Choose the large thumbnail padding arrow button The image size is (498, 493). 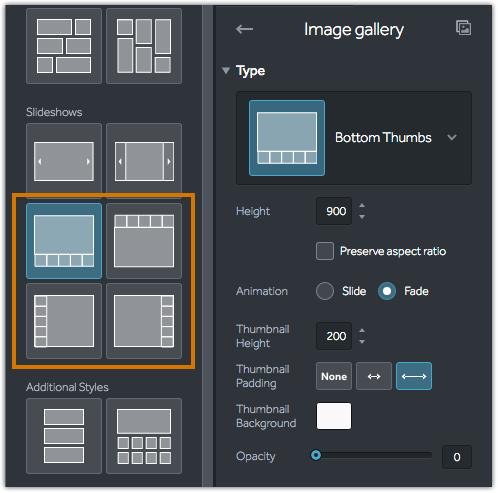(x=414, y=376)
